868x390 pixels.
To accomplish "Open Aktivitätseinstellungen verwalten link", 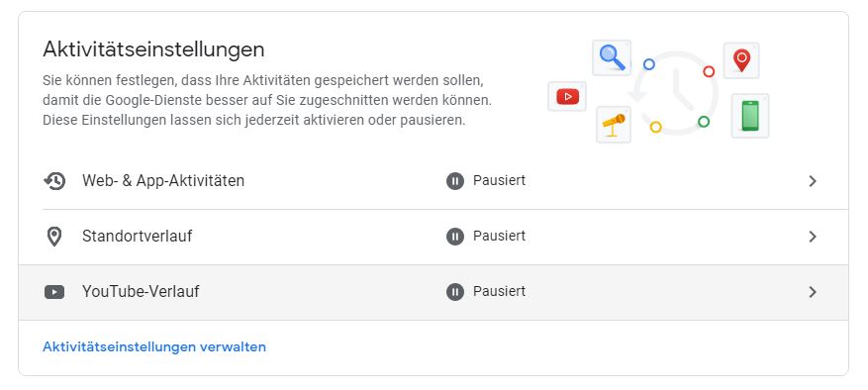I will (154, 346).
